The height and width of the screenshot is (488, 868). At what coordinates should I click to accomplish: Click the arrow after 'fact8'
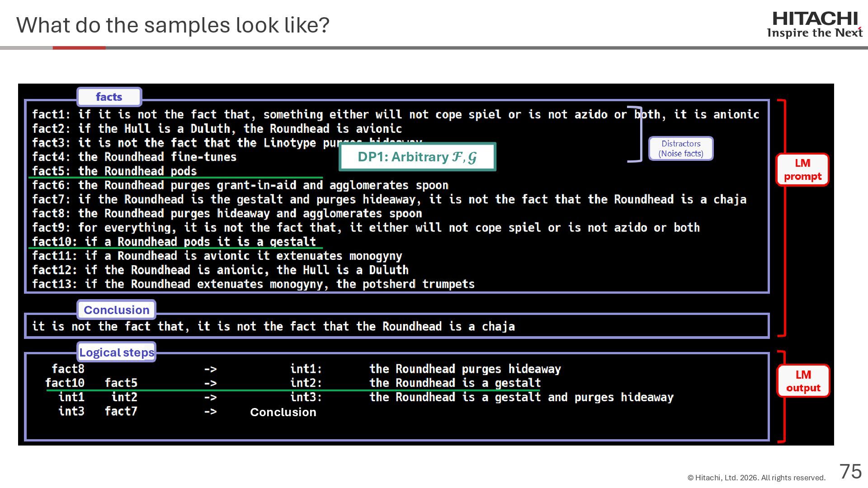[210, 369]
